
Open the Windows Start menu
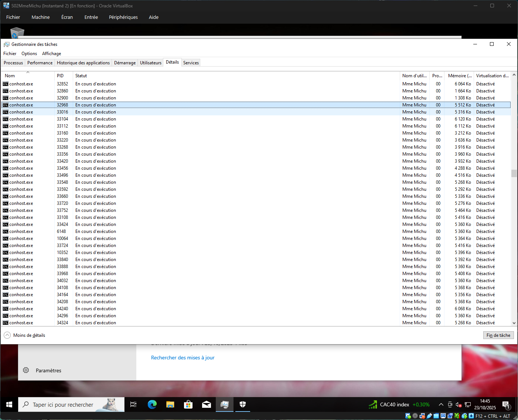9,404
